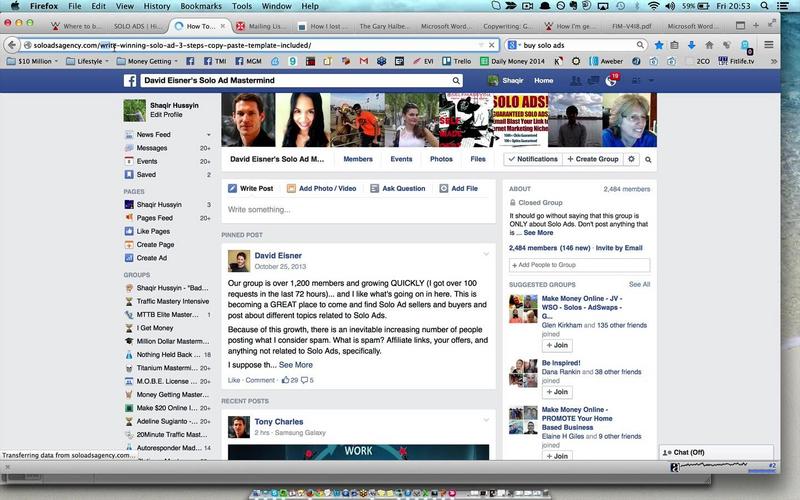800x500 pixels.
Task: Join the Be Inspired! suggested group
Action: click(x=557, y=392)
